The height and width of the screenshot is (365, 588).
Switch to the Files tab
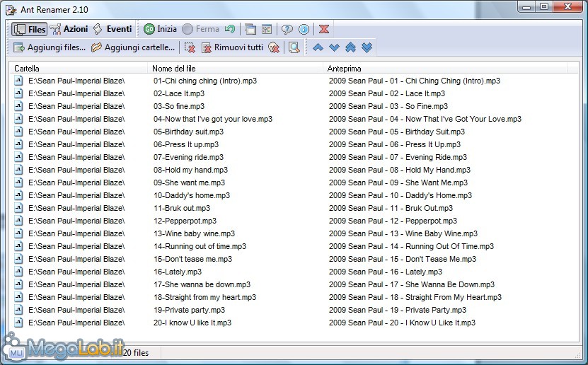(x=29, y=29)
